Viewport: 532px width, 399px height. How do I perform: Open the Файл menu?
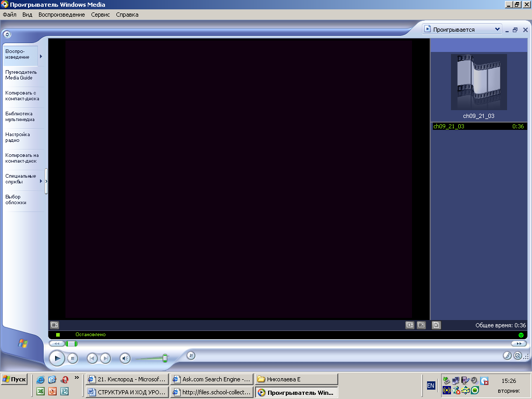click(x=9, y=15)
